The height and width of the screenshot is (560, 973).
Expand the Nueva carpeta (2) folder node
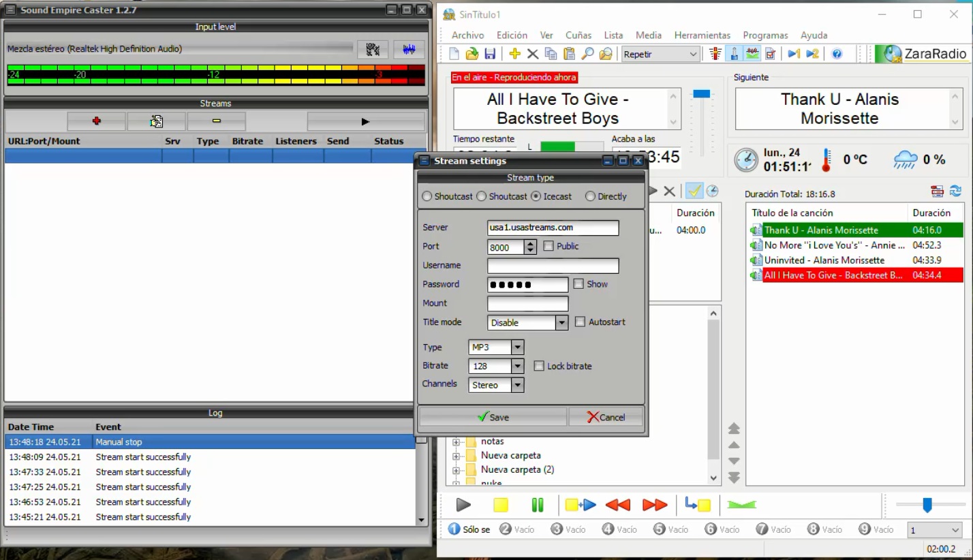(x=456, y=469)
